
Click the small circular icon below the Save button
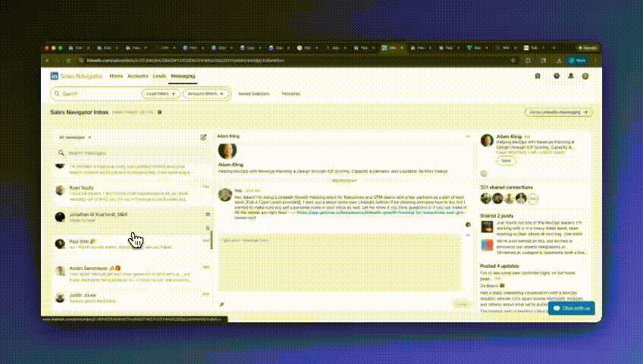[x=484, y=174]
